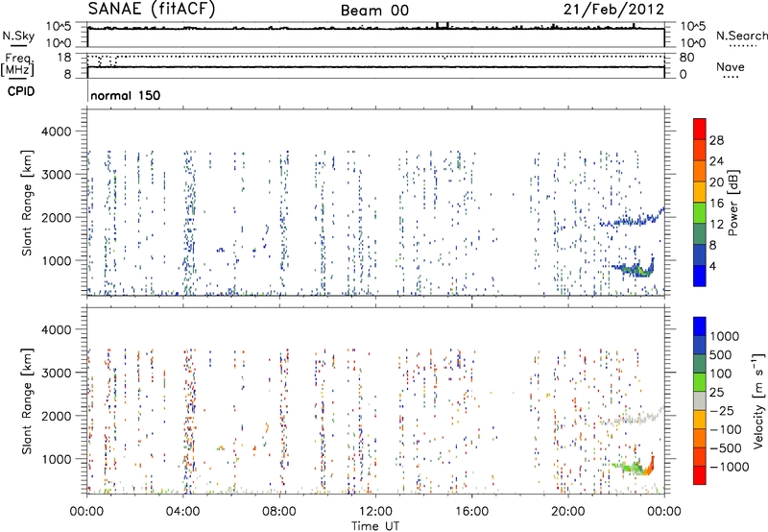Click the 'normal 150' CPID text
This screenshot has width=768, height=532.
(x=126, y=95)
